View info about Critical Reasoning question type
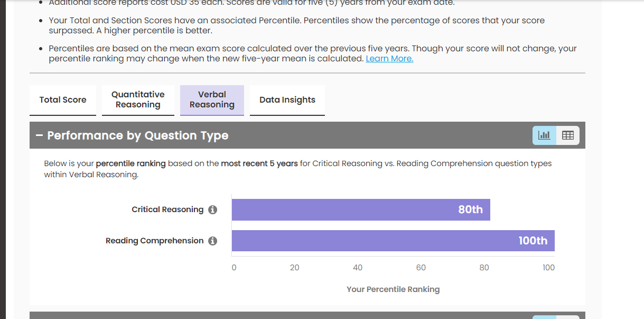The height and width of the screenshot is (319, 644). [x=212, y=209]
